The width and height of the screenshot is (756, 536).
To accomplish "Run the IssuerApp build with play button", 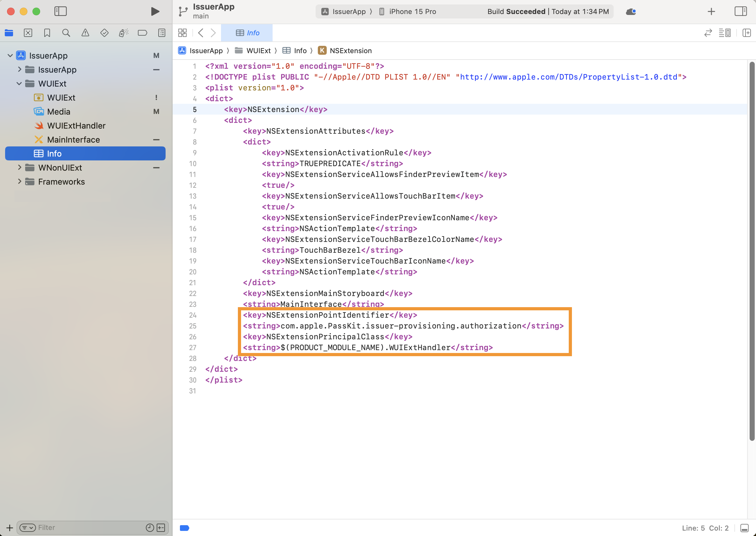I will (155, 11).
